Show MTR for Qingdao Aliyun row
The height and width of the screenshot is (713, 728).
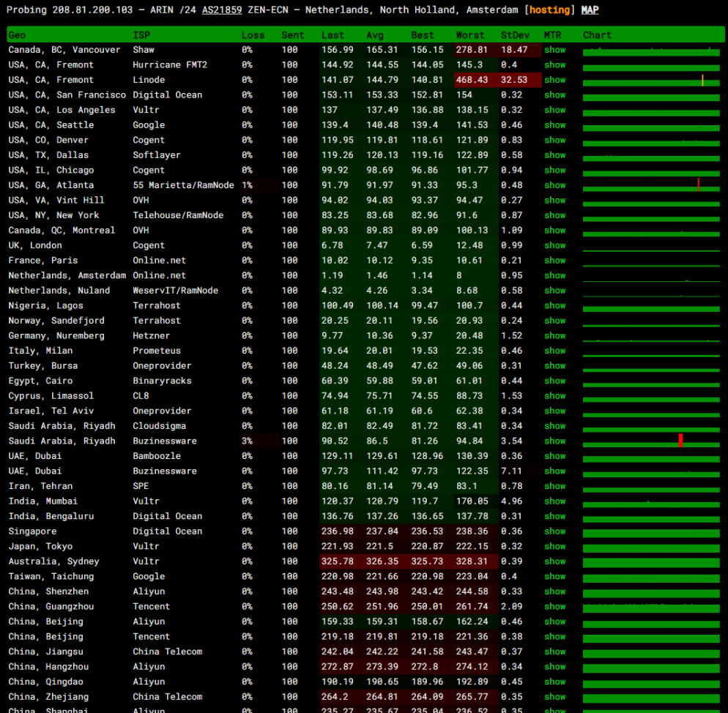point(555,682)
